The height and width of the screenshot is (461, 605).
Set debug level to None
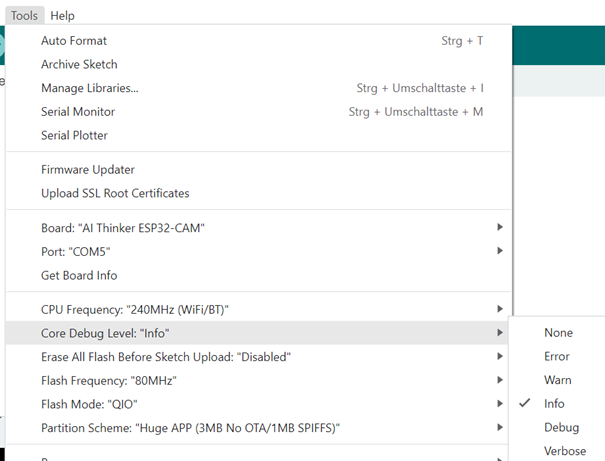pos(558,333)
